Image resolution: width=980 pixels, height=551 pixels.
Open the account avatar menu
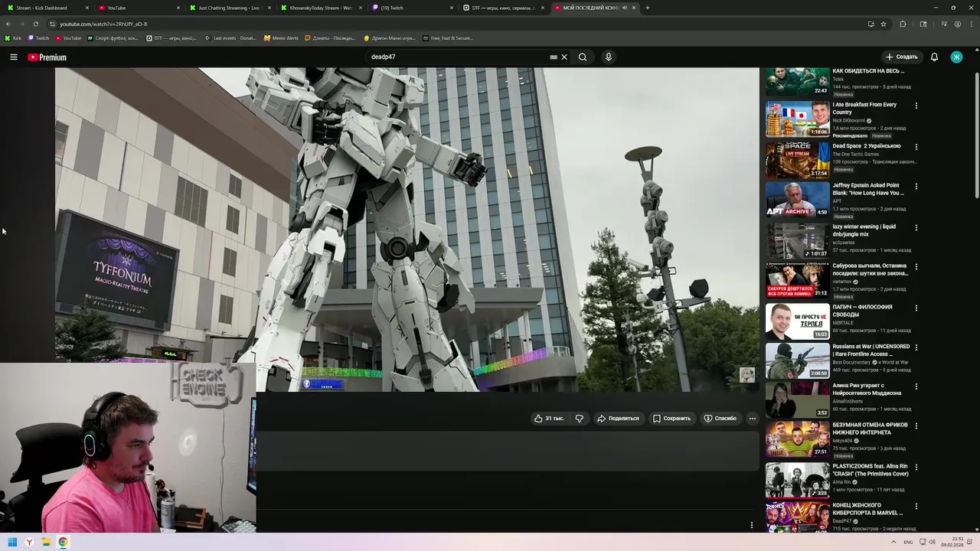click(956, 57)
